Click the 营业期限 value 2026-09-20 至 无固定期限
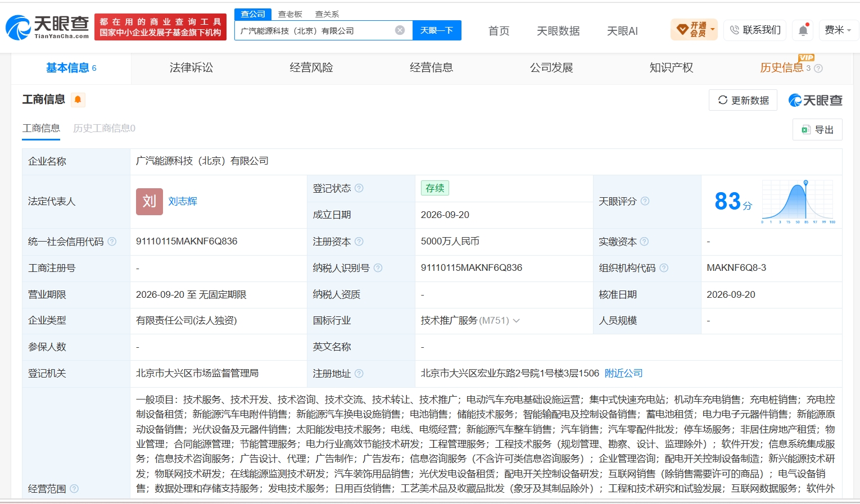 [x=191, y=294]
